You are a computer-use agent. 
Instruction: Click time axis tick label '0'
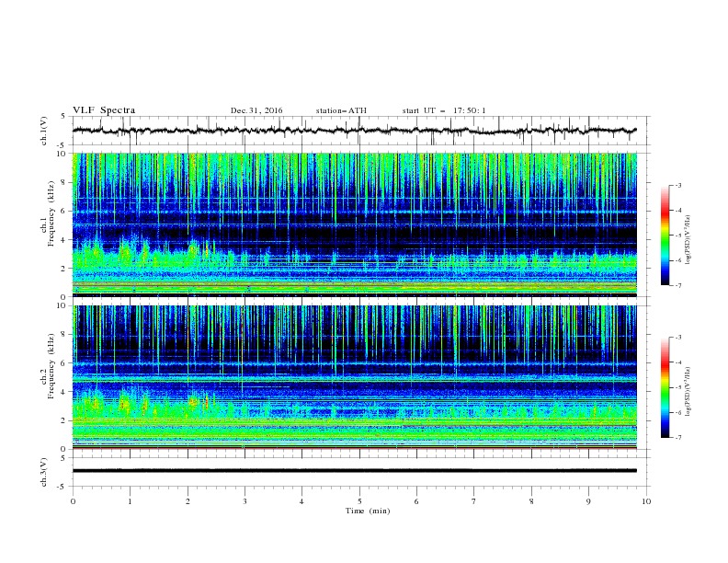click(73, 501)
